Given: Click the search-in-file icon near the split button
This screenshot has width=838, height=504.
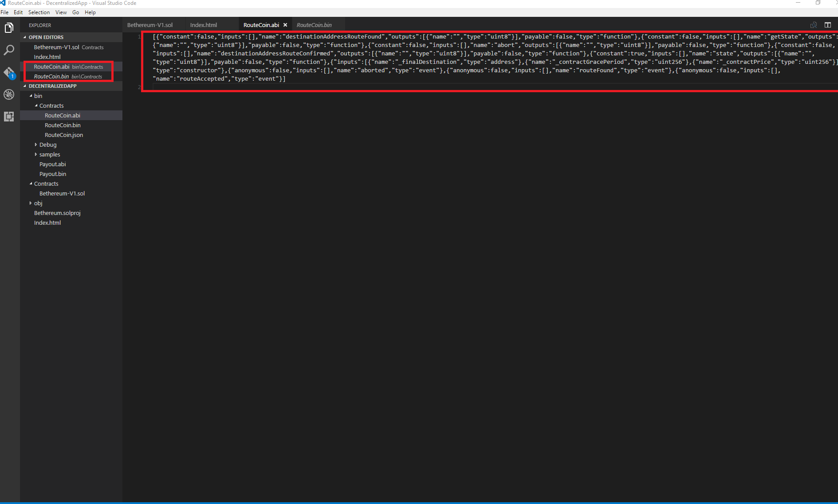Looking at the screenshot, I should pyautogui.click(x=814, y=25).
